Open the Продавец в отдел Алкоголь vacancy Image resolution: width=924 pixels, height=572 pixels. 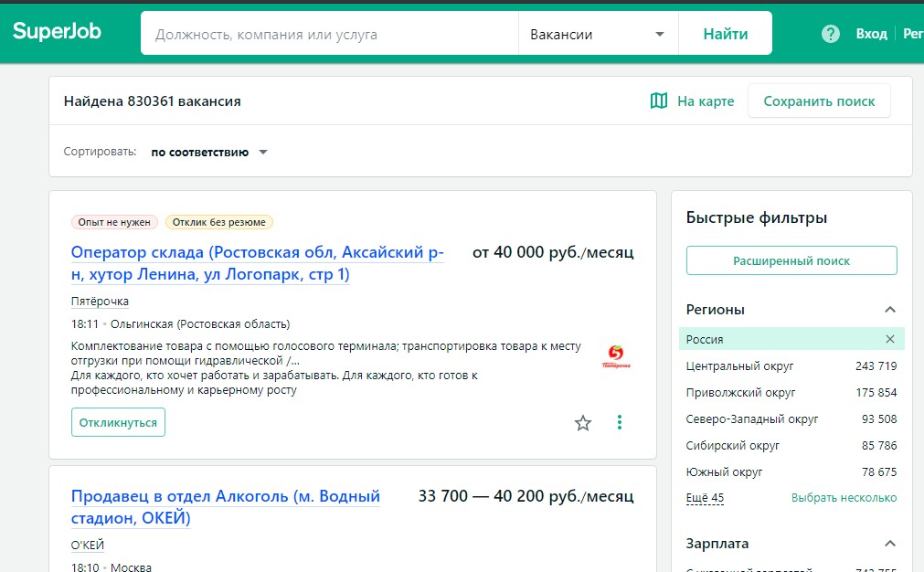(x=225, y=507)
